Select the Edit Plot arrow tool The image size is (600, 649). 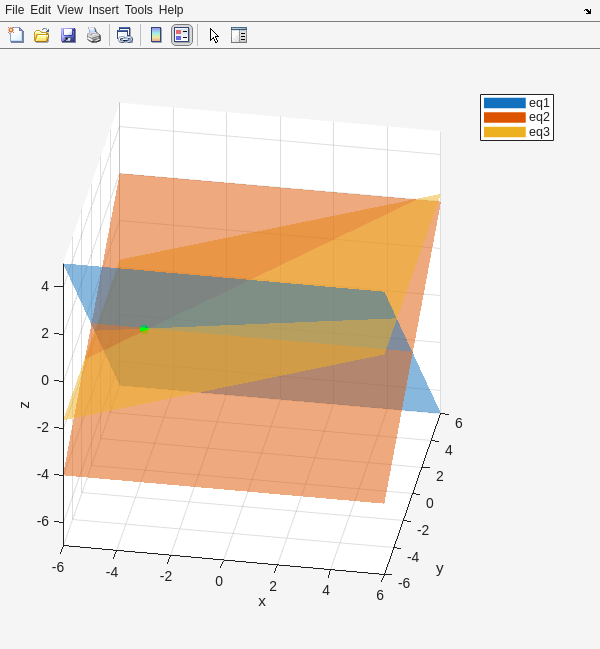tap(213, 35)
